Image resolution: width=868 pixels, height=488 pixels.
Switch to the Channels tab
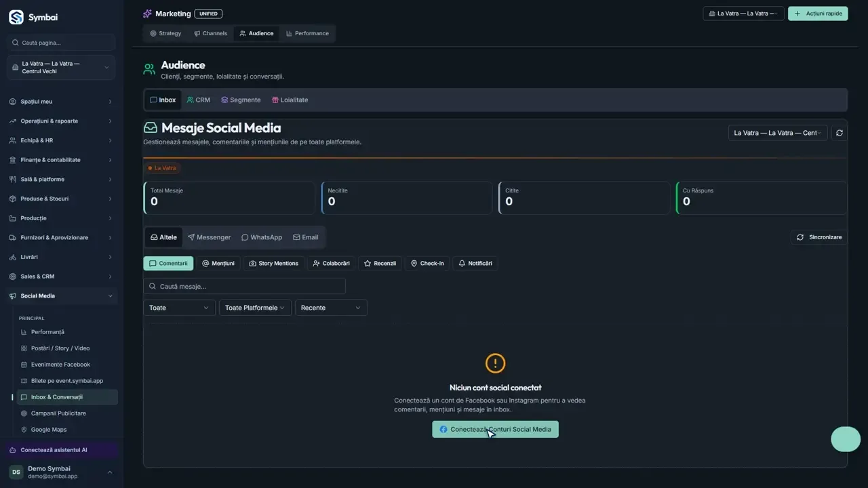210,33
